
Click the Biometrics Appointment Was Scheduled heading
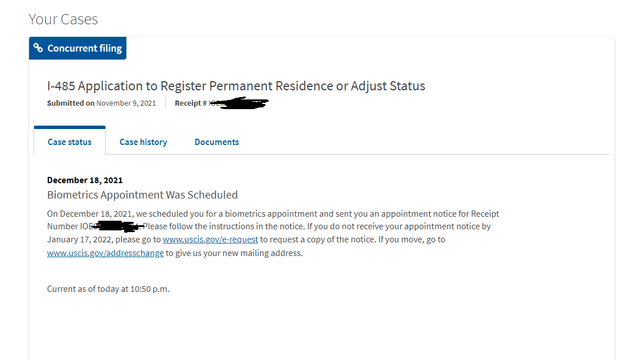(x=142, y=195)
